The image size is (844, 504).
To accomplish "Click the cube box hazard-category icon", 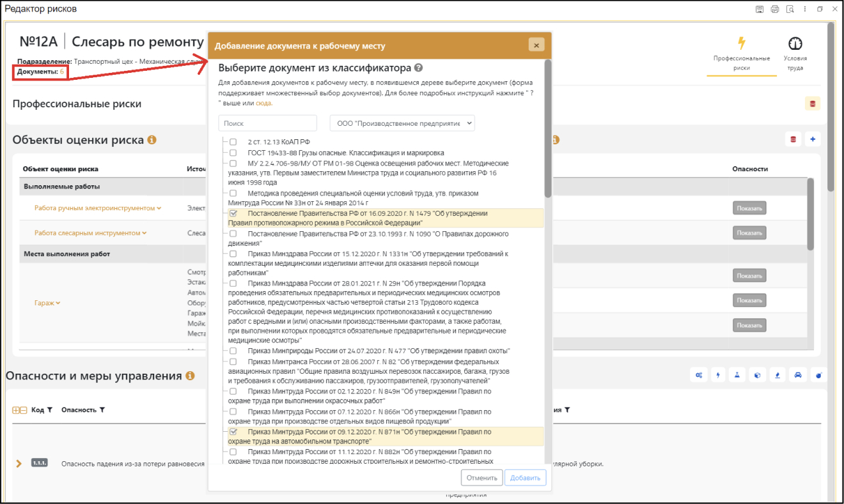I will (758, 376).
